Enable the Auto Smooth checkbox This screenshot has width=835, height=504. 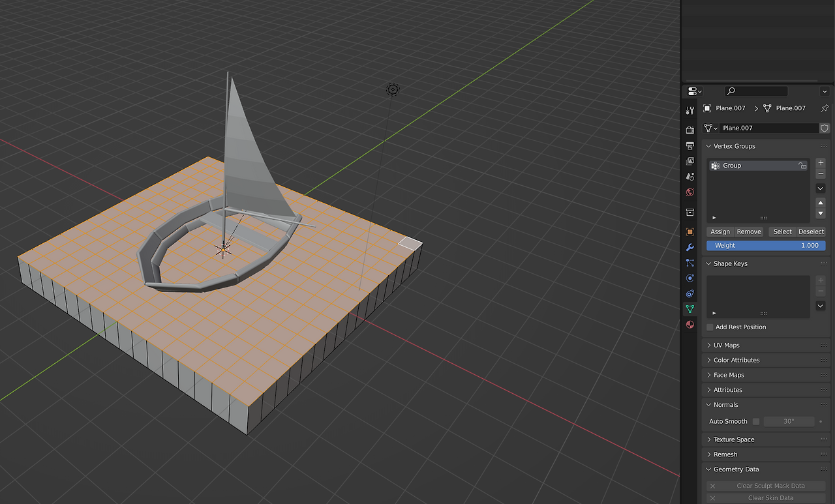[756, 421]
